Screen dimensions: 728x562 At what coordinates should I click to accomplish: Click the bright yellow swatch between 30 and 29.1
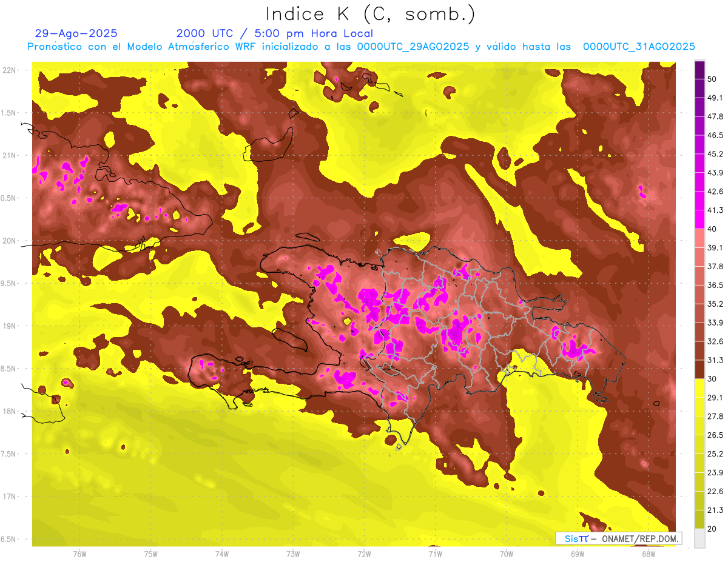[699, 387]
